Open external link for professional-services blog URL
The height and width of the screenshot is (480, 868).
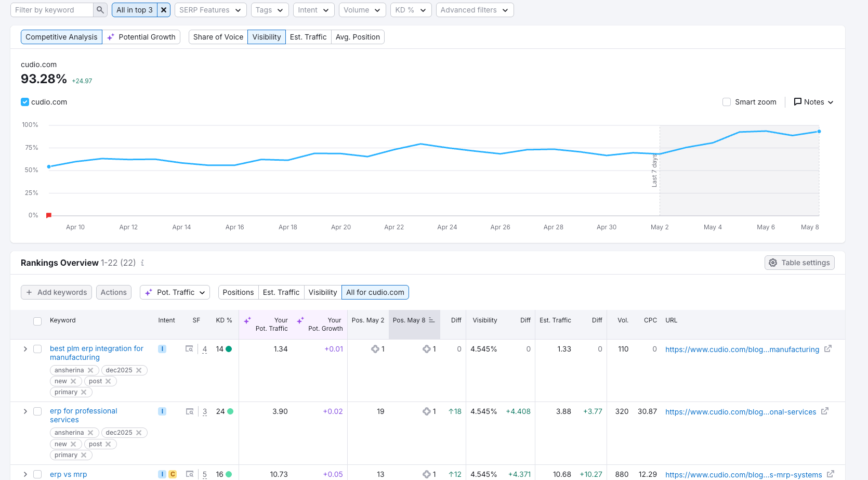click(x=825, y=411)
